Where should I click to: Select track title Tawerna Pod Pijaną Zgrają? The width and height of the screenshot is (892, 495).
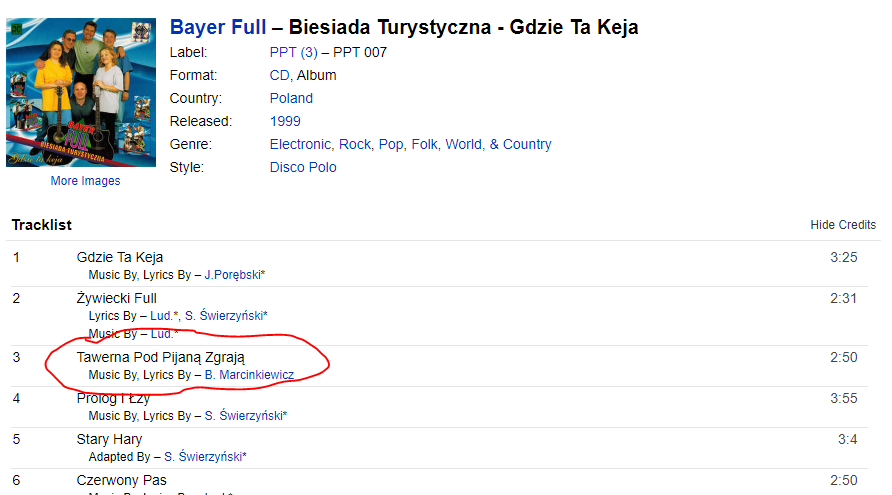161,357
